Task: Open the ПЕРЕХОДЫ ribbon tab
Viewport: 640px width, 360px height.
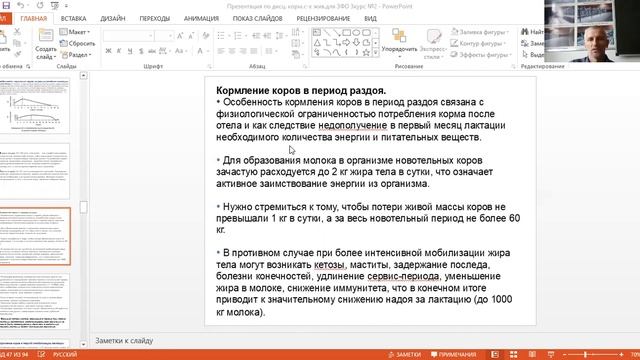Action: (155, 18)
